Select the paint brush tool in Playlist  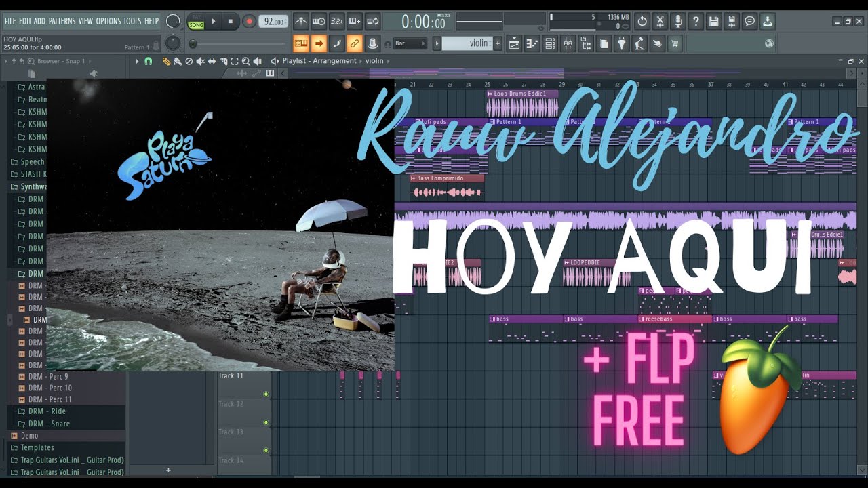(177, 61)
